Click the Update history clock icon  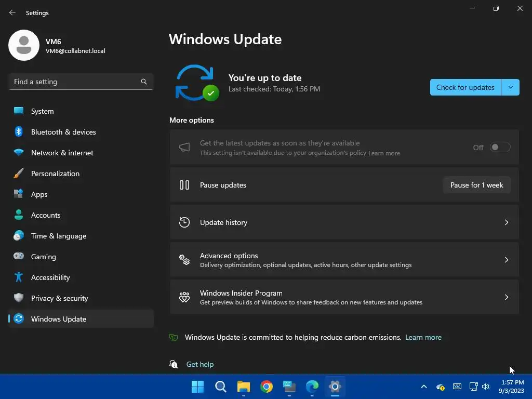184,222
